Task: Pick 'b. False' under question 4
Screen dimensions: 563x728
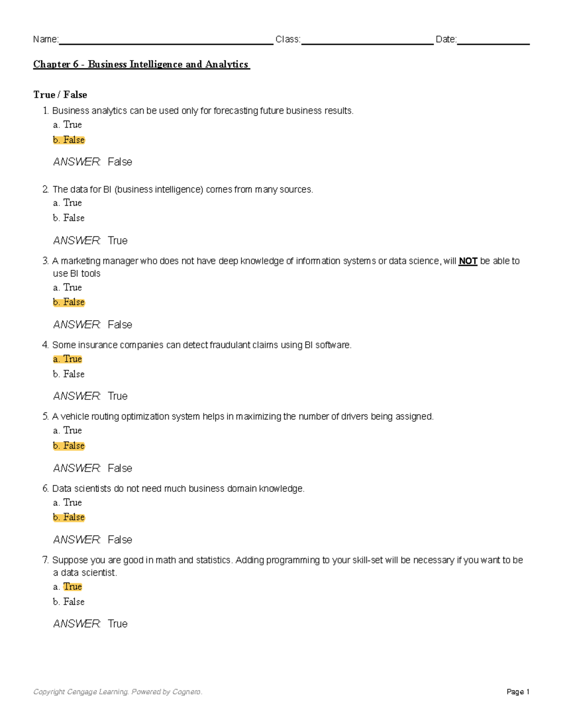Action: point(69,374)
